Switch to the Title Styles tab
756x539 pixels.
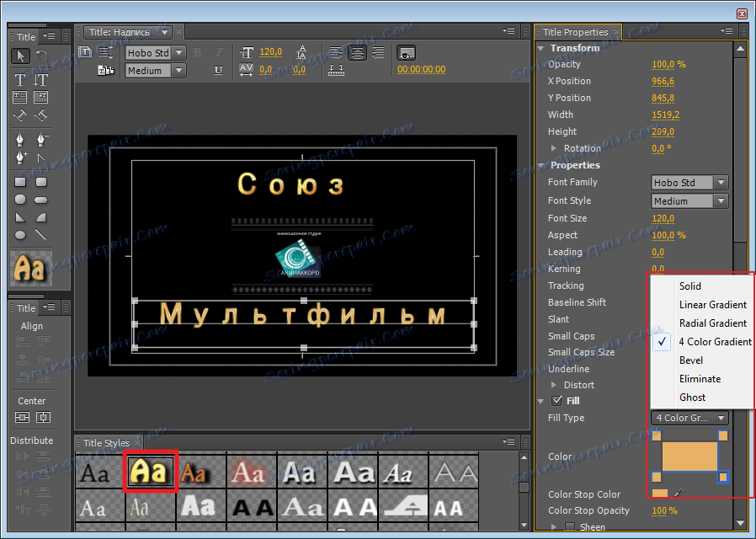coord(107,443)
